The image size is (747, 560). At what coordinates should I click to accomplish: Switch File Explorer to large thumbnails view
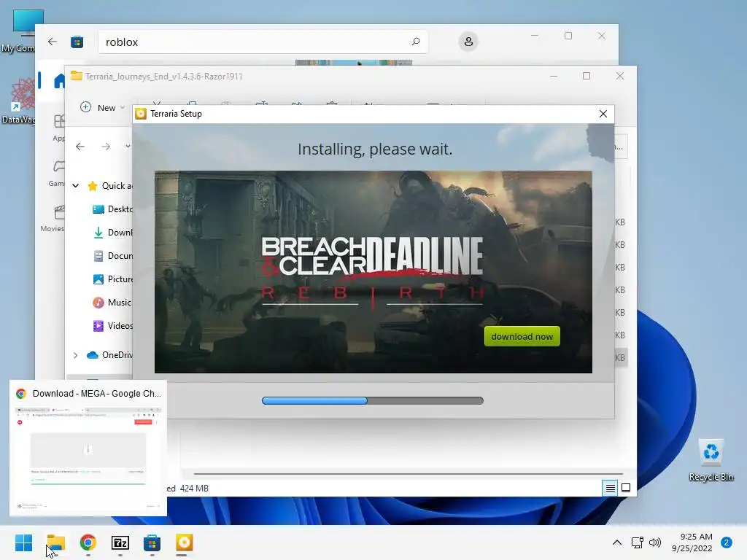[626, 488]
